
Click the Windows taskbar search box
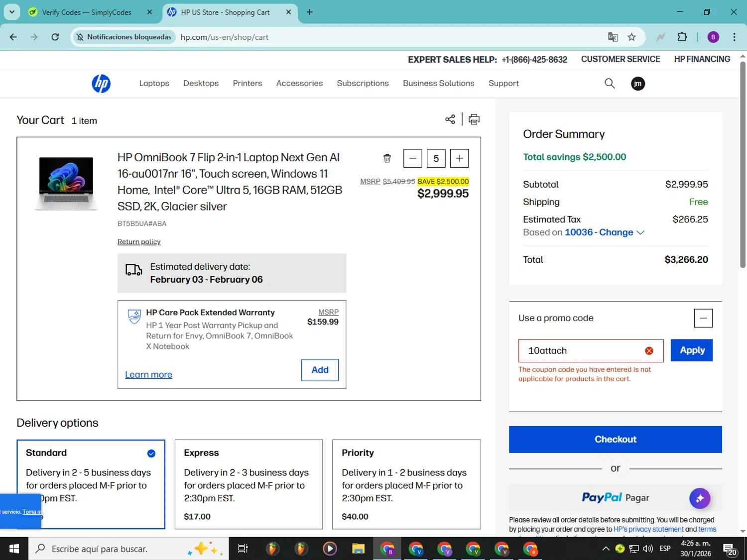coord(128,549)
